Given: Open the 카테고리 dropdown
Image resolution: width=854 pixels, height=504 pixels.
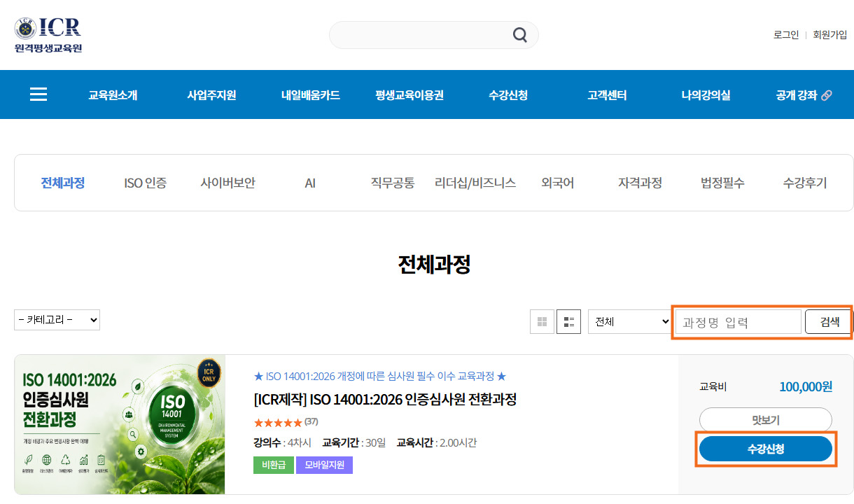Looking at the screenshot, I should (x=57, y=320).
